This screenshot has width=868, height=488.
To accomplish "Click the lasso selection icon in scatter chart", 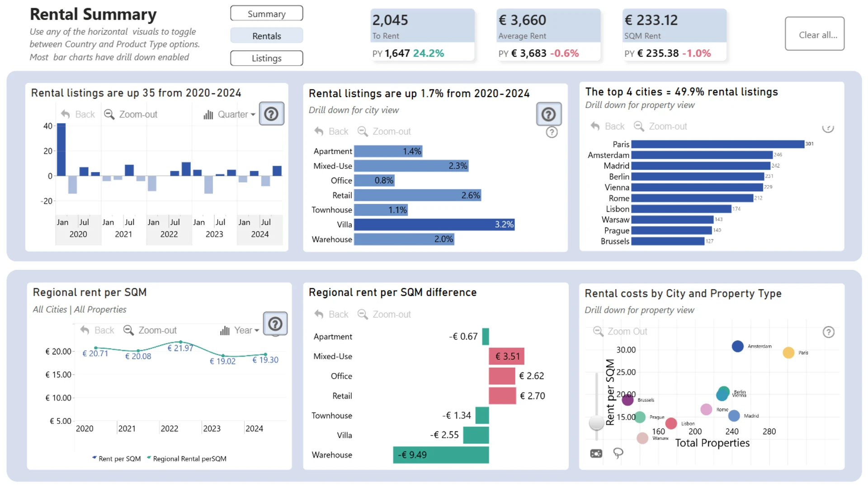I will tap(618, 453).
